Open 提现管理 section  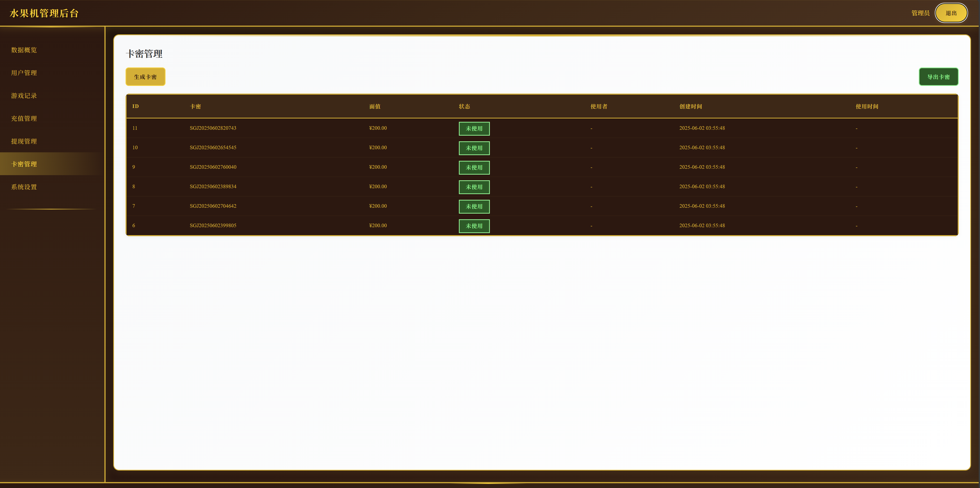24,141
